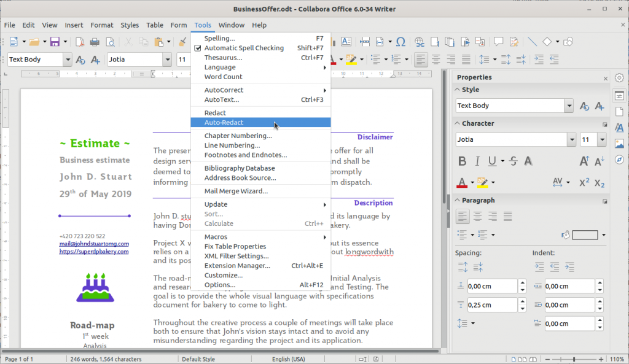
Task: Insert a special character with the Omega icon
Action: tap(400, 42)
